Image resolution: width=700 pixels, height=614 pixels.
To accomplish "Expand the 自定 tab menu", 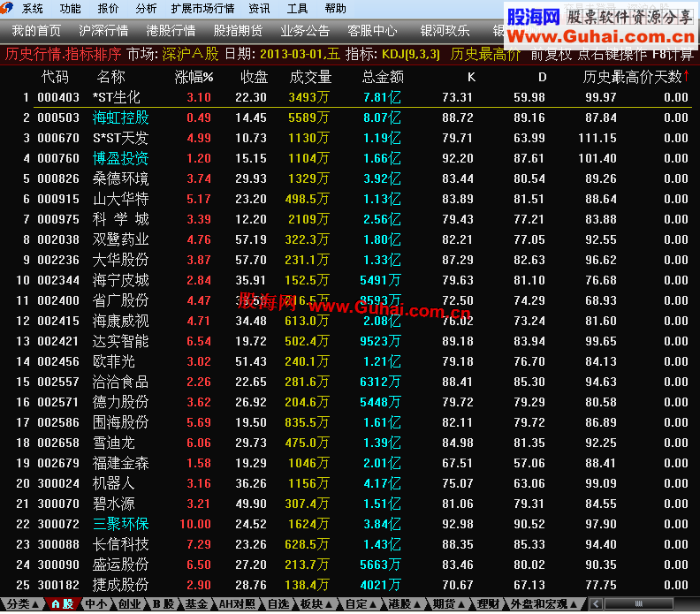I will click(361, 604).
